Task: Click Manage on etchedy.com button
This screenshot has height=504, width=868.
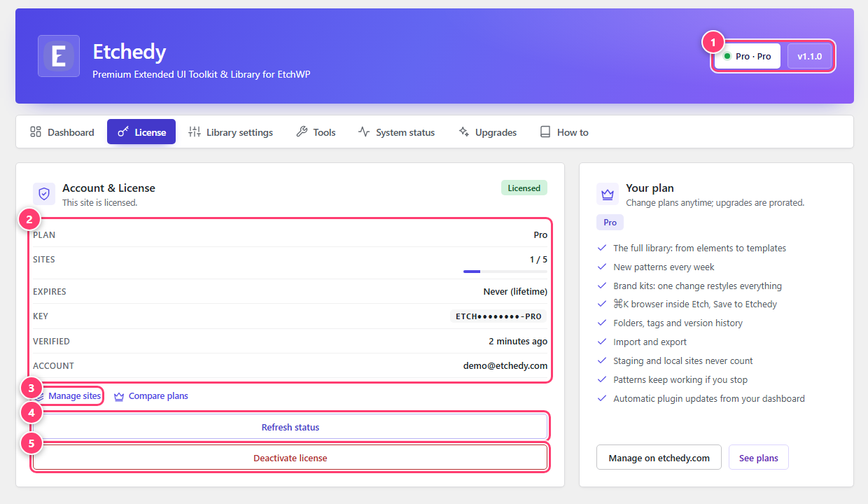Action: pyautogui.click(x=659, y=458)
